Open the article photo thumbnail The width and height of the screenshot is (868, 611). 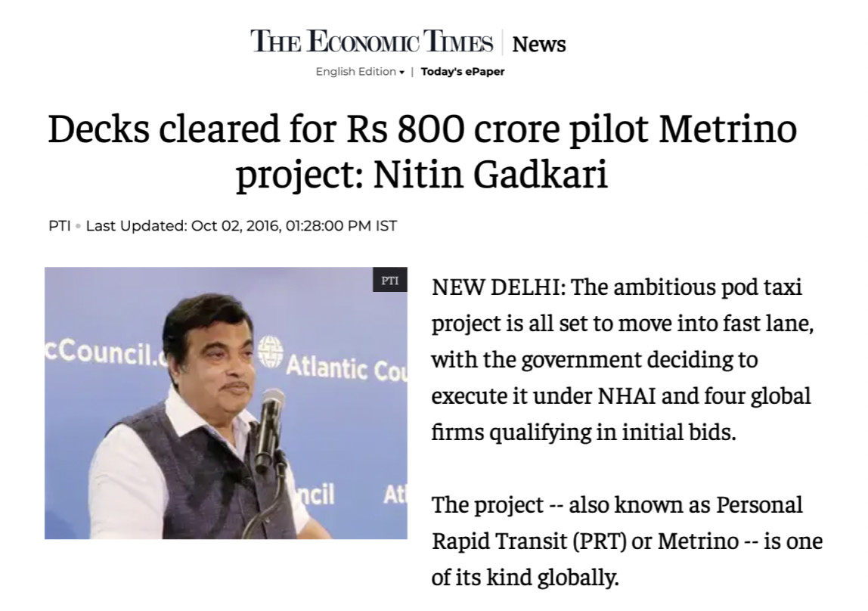point(225,403)
